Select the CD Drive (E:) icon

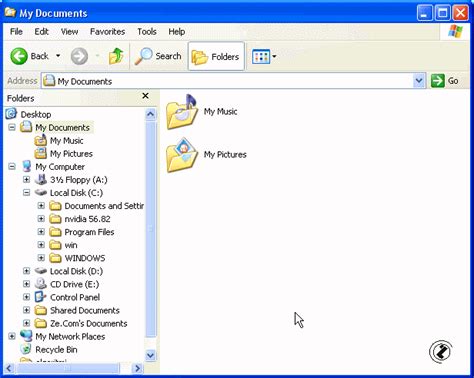coord(41,284)
